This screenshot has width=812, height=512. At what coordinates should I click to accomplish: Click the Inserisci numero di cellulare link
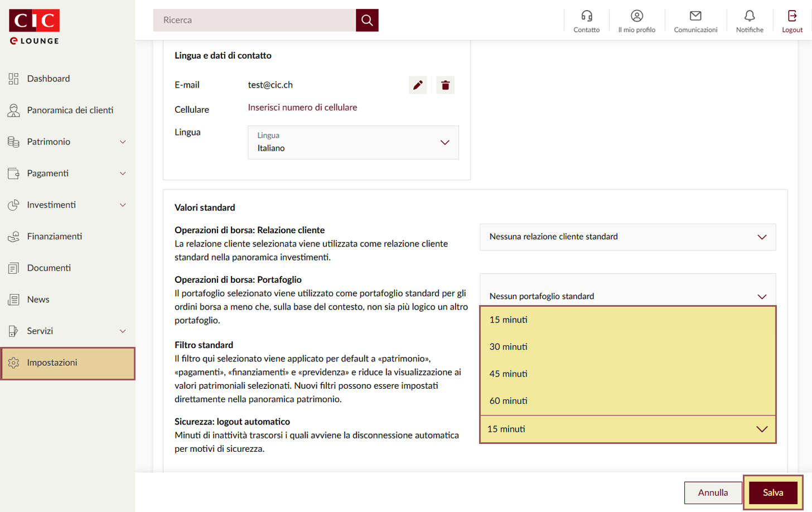302,108
